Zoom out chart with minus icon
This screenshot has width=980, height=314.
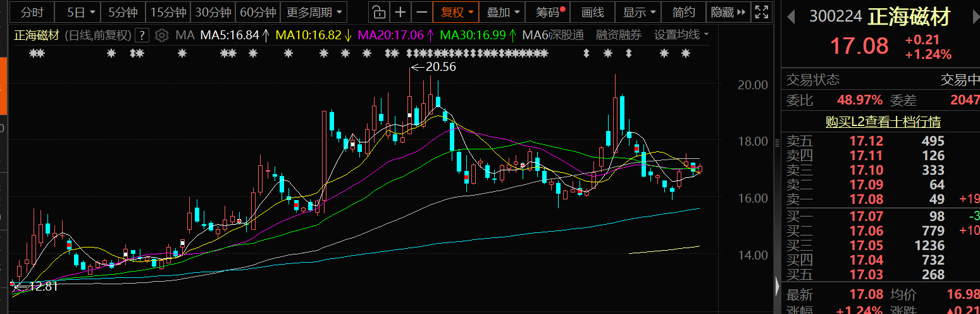pos(421,12)
